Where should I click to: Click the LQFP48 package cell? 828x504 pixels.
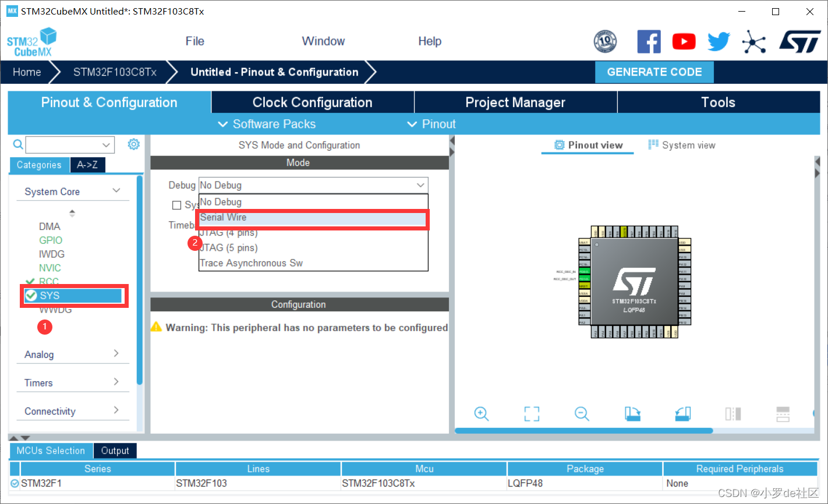point(585,483)
